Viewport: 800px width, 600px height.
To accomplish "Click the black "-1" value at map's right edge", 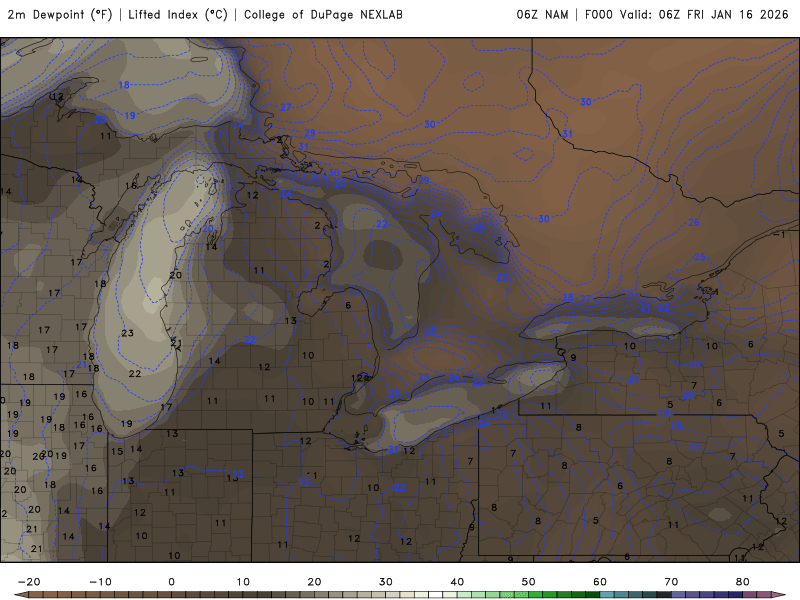I will (x=780, y=235).
